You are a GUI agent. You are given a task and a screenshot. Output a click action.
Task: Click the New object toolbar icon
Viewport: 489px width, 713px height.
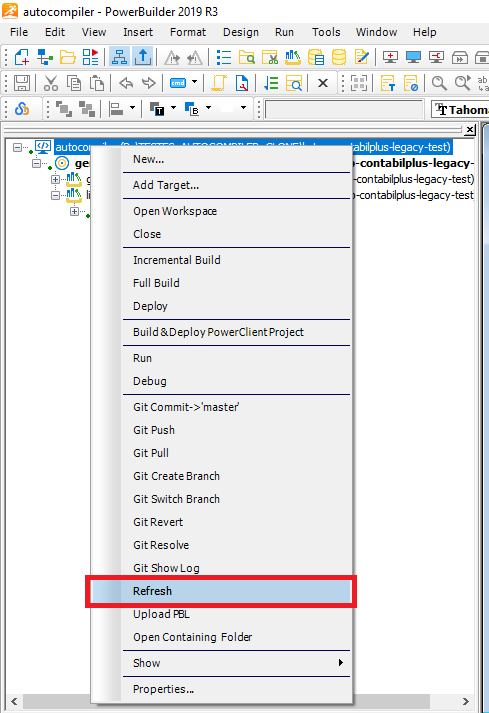(21, 57)
